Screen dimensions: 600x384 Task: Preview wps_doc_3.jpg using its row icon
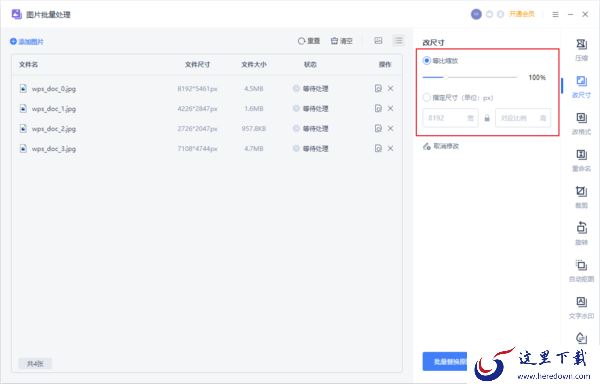(378, 148)
